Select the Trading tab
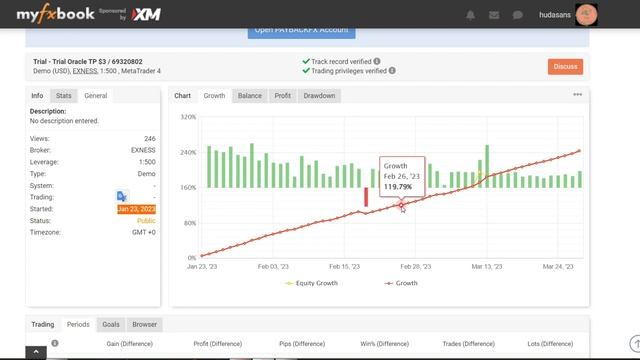This screenshot has width=640, height=360. click(43, 324)
